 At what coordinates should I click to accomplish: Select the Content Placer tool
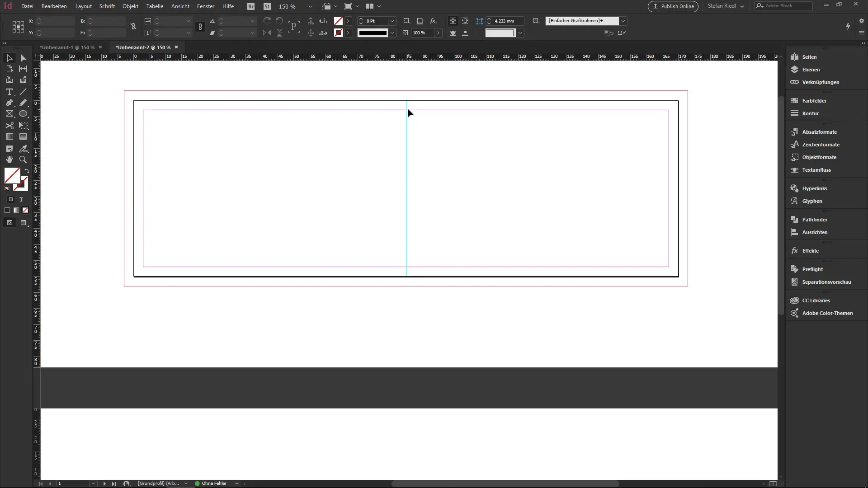(x=23, y=80)
